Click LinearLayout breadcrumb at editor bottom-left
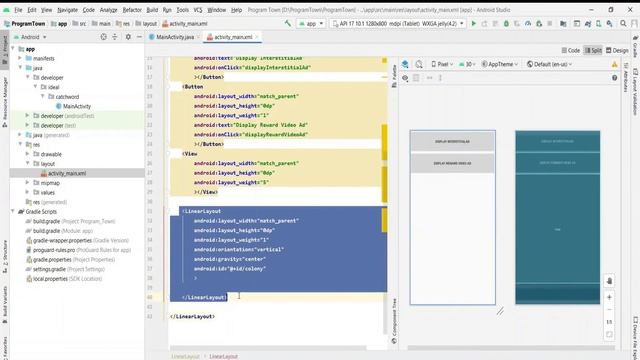Screen dimensions: 640x360 [x=185, y=356]
